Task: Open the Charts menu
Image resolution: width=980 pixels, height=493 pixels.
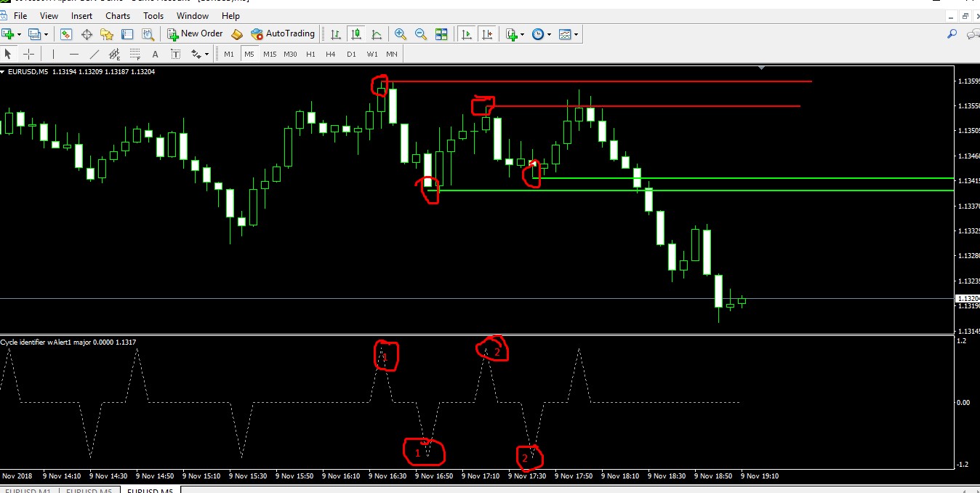Action: (x=118, y=15)
